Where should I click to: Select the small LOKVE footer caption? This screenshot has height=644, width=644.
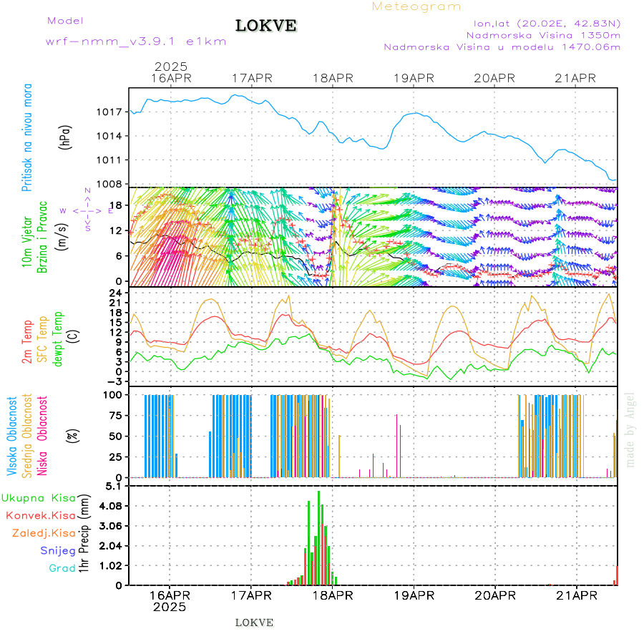coord(254,623)
